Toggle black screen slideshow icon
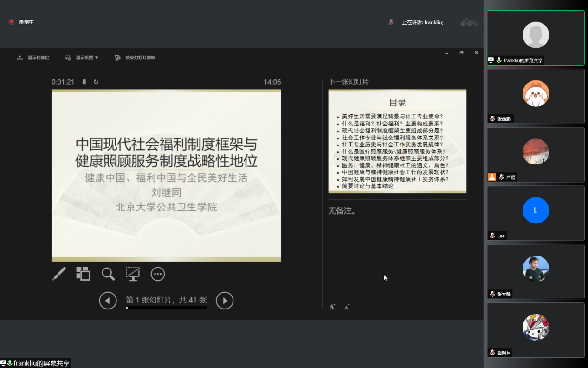Viewport: 588px width, 368px height. tap(133, 274)
